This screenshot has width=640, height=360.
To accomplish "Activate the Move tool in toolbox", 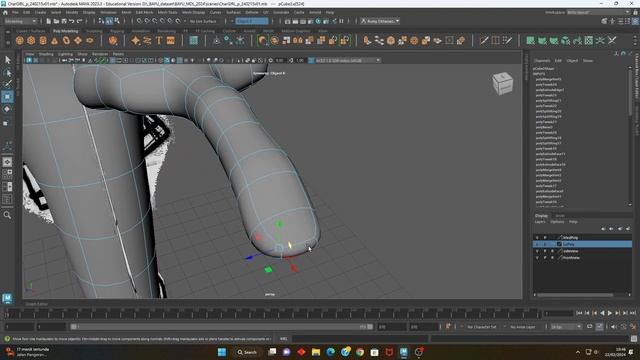I will tap(7, 97).
